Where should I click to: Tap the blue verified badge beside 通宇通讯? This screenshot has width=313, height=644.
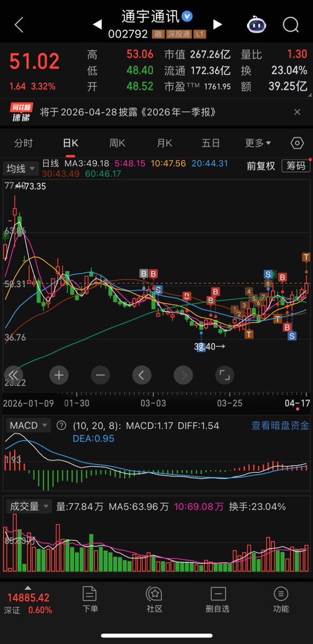[x=187, y=17]
